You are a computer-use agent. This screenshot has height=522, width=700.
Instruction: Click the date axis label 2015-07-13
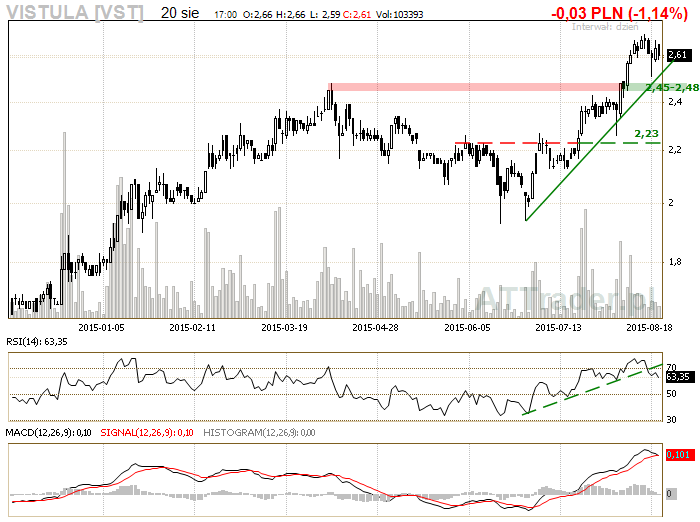pyautogui.click(x=558, y=328)
